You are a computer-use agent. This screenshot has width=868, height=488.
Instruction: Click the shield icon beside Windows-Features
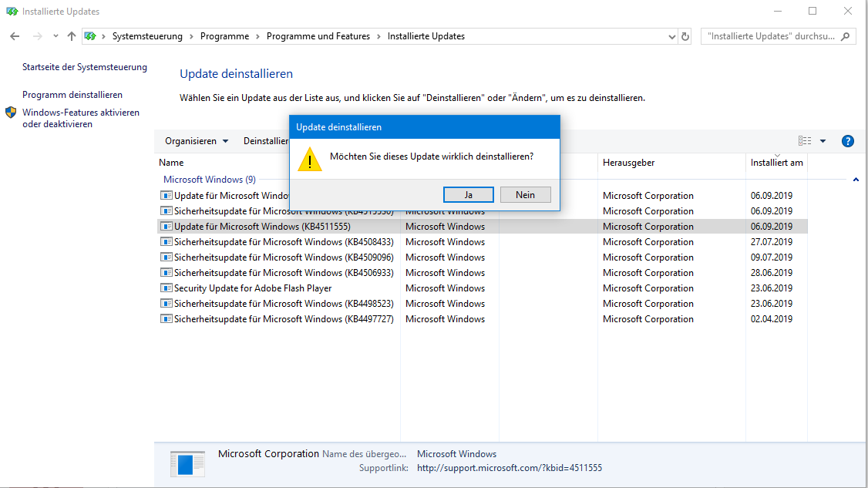click(x=11, y=113)
